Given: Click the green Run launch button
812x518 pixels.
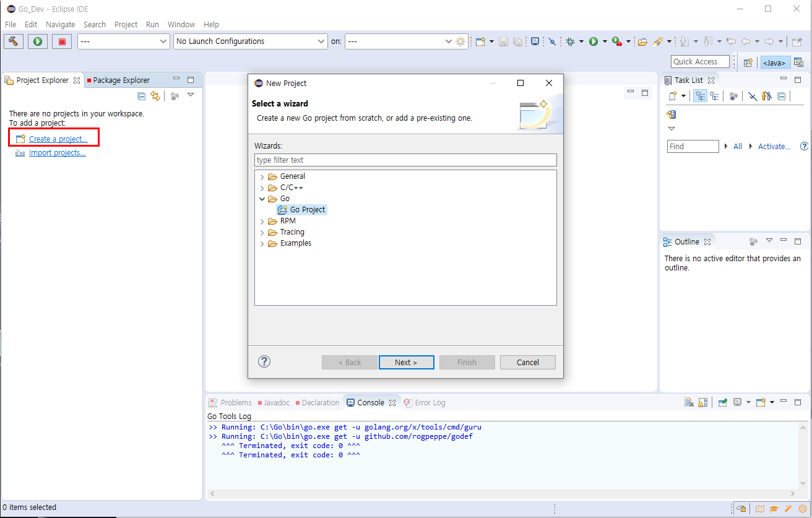Looking at the screenshot, I should 38,41.
